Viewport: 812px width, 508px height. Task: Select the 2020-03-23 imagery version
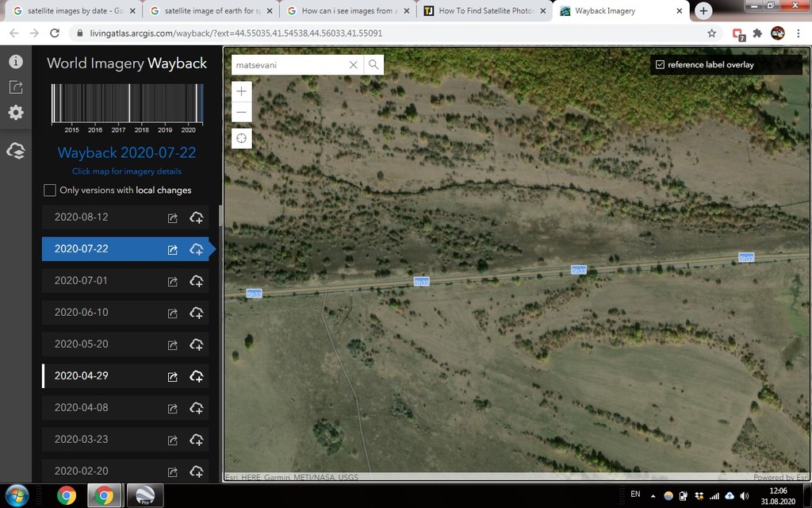coord(125,439)
